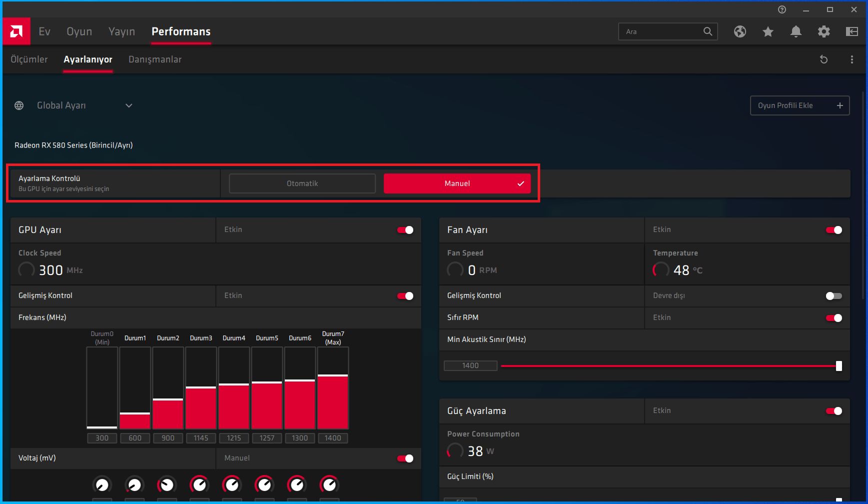This screenshot has width=868, height=504.
Task: Switch to the Oyun tab
Action: pyautogui.click(x=79, y=31)
